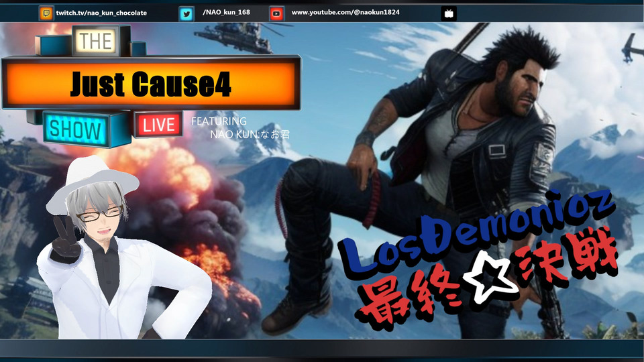Click the orange Just Cause4 title banner
The height and width of the screenshot is (362, 644).
[x=151, y=84]
